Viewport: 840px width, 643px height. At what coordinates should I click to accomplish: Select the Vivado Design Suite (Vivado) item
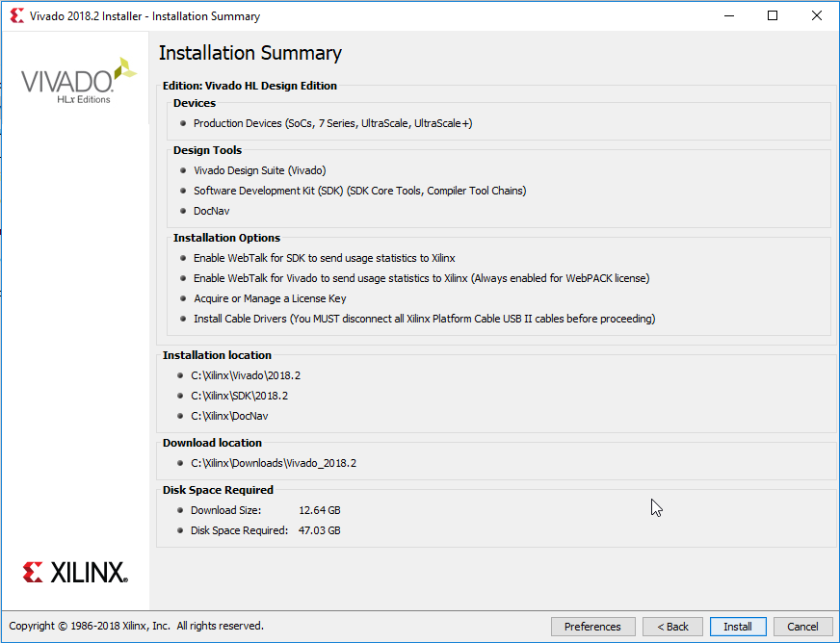click(x=260, y=170)
